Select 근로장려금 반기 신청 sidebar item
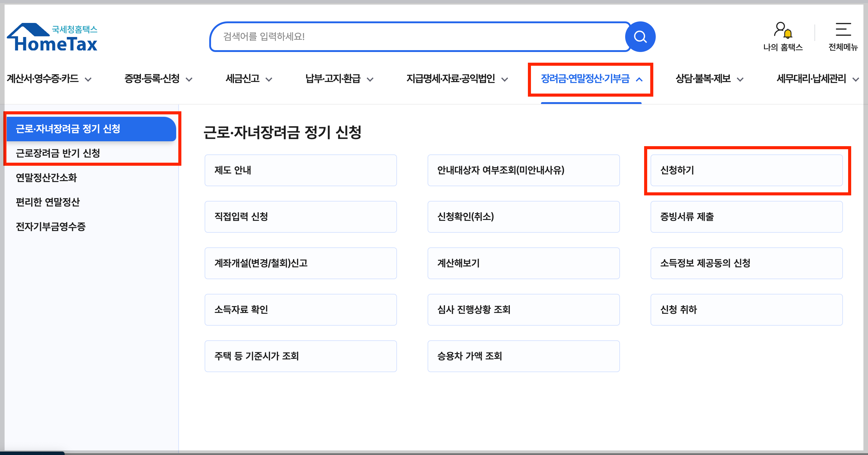The width and height of the screenshot is (868, 455). [x=58, y=153]
